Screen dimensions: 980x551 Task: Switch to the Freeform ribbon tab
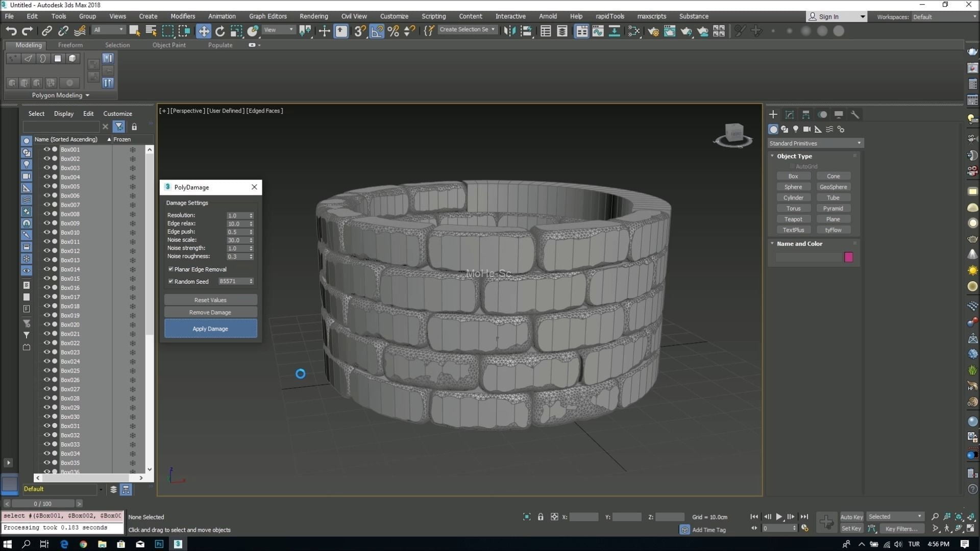(x=70, y=45)
